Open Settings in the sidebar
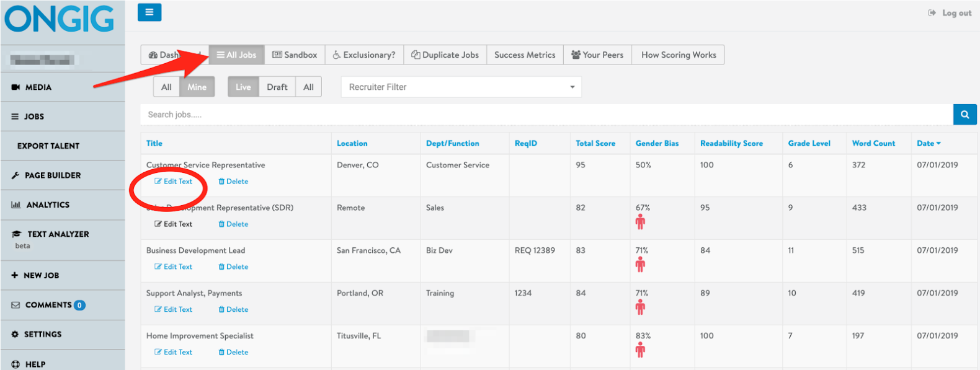This screenshot has width=980, height=370. pyautogui.click(x=62, y=334)
